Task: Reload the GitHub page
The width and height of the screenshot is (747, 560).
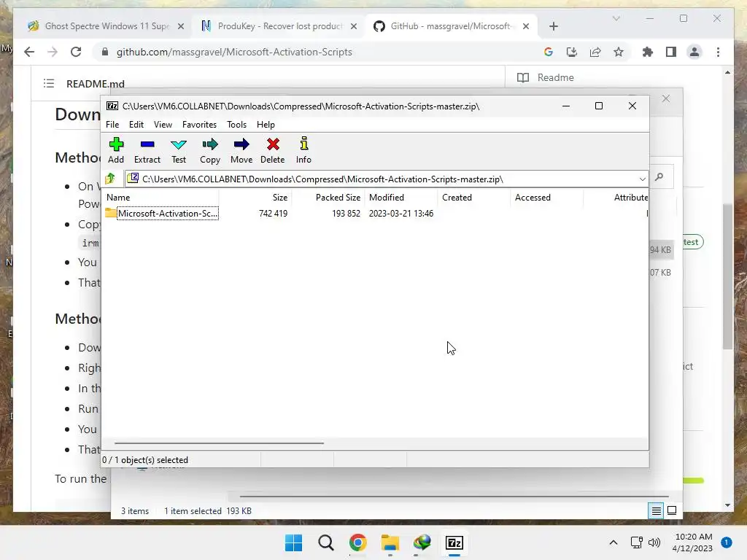Action: [x=76, y=52]
